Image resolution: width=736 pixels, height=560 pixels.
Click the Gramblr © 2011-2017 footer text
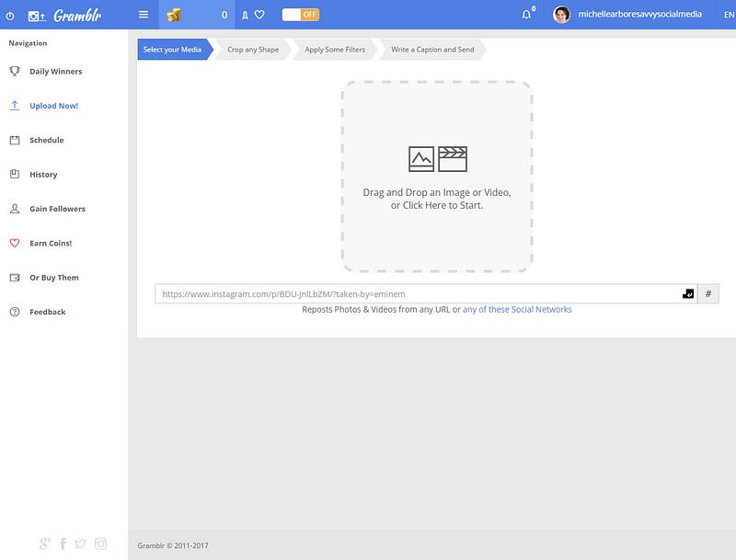click(x=173, y=545)
